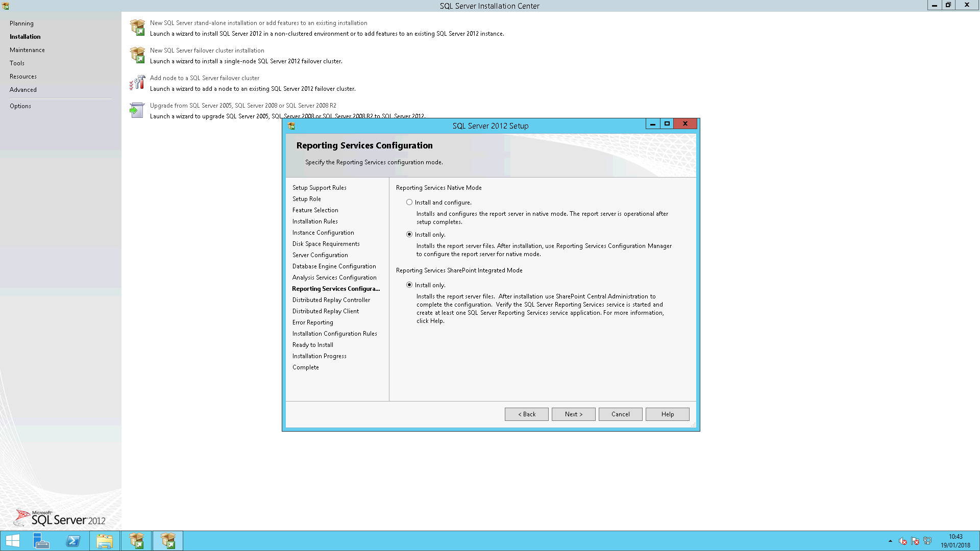Open the Tools section
The width and height of the screenshot is (980, 551).
(17, 63)
